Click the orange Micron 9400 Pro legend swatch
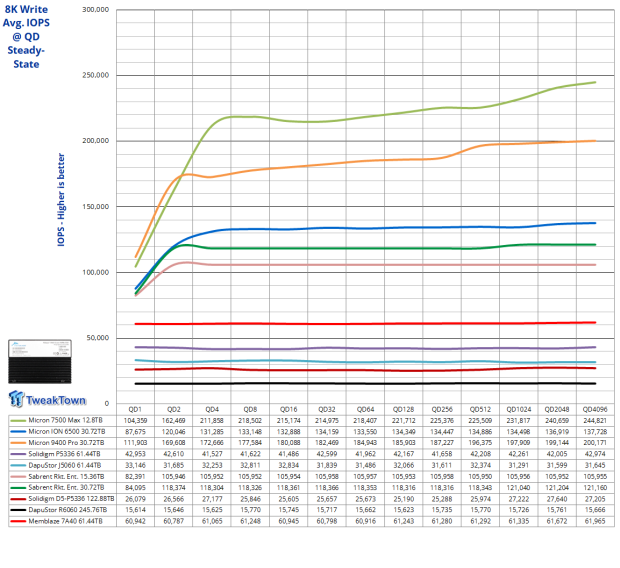This screenshot has width=620, height=568. pyautogui.click(x=18, y=443)
